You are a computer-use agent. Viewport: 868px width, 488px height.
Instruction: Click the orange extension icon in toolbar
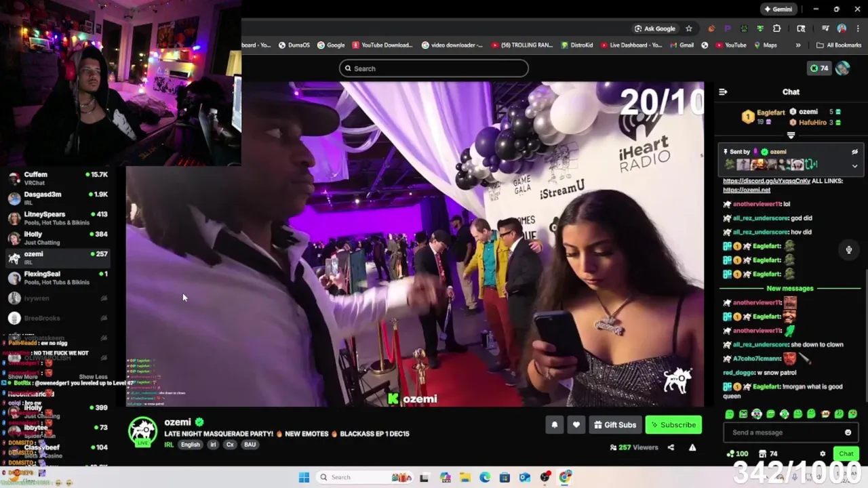(x=711, y=28)
